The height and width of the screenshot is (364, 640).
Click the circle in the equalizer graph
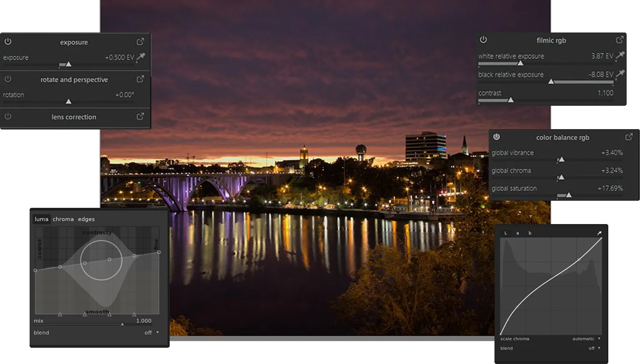[x=101, y=259]
